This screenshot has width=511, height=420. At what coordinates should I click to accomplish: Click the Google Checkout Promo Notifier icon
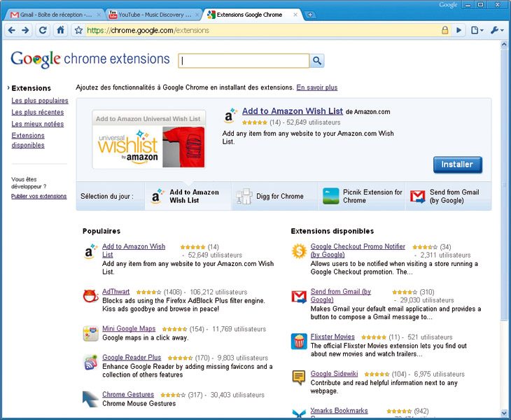299,251
